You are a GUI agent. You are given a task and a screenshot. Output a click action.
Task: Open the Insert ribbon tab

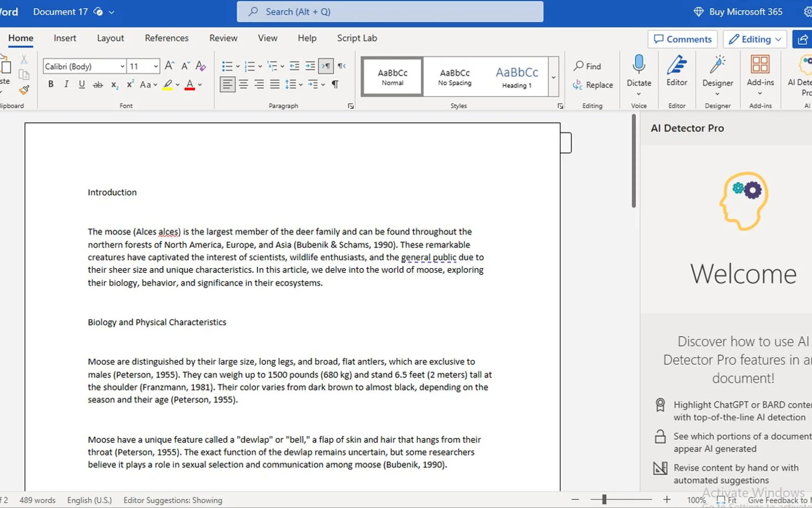point(65,38)
